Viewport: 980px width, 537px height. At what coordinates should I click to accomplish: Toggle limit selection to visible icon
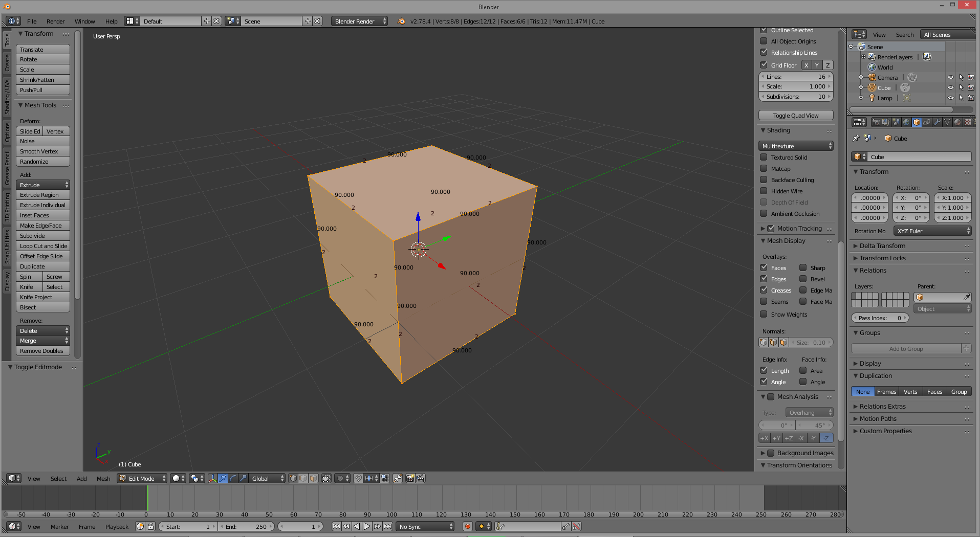pyautogui.click(x=326, y=478)
